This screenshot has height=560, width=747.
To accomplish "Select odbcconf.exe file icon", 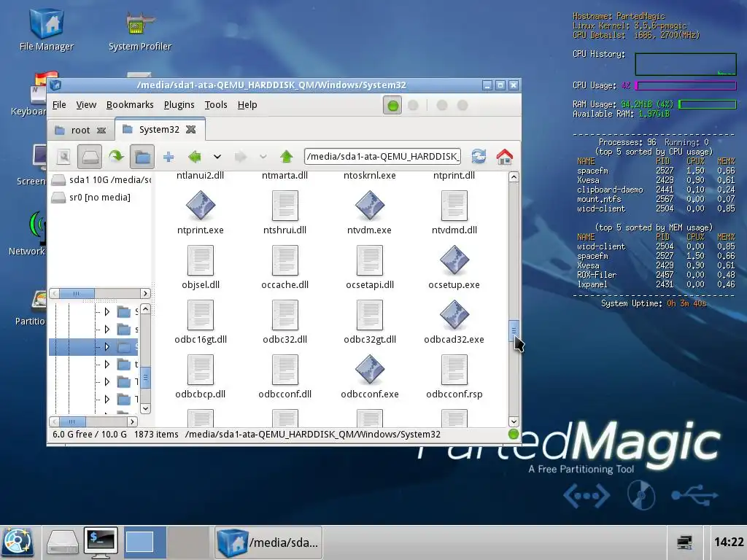I will 370,370.
